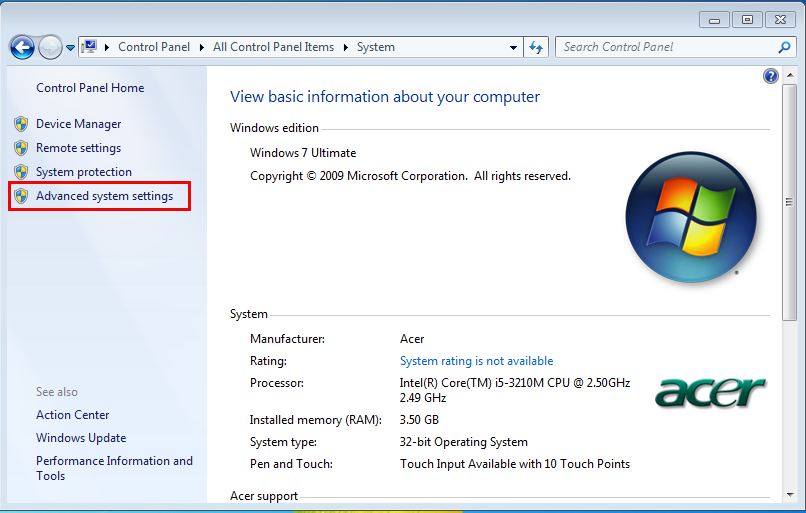806x513 pixels.
Task: Open Windows Update from See also
Action: [81, 438]
